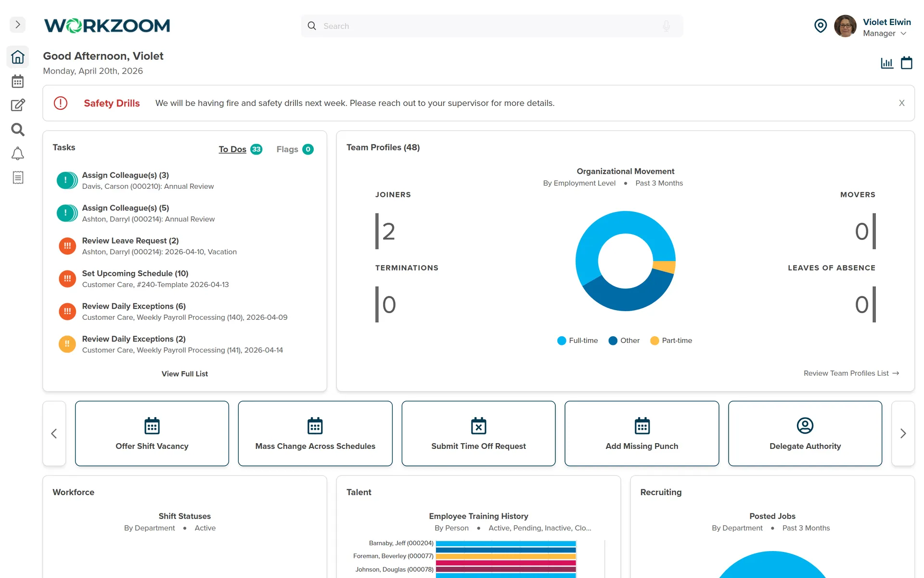Click the Leaves of Absence count 0
This screenshot has height=578, width=924.
click(x=862, y=305)
